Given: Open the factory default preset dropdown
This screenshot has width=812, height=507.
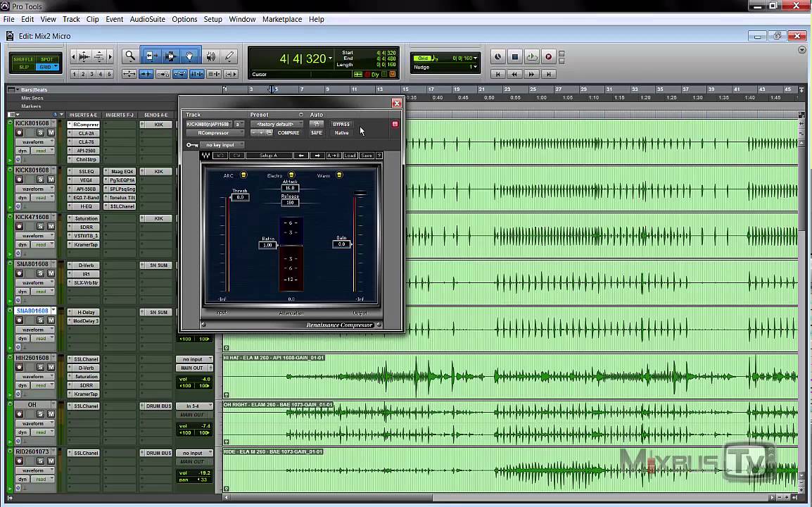Looking at the screenshot, I should click(x=277, y=125).
